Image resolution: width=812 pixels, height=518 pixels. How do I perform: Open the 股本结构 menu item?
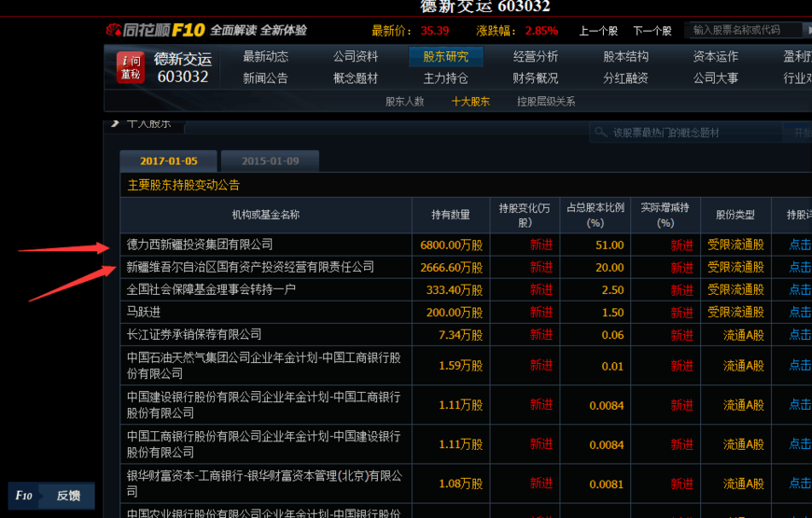[x=625, y=56]
